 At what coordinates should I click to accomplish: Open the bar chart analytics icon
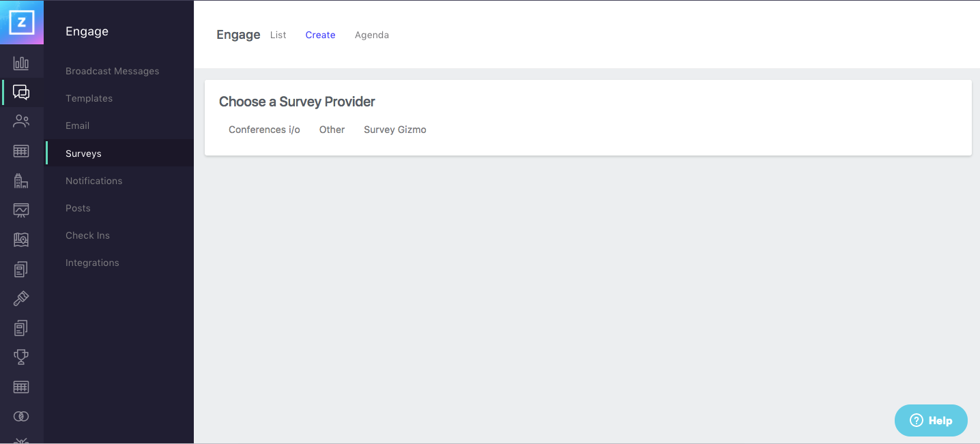(x=21, y=63)
